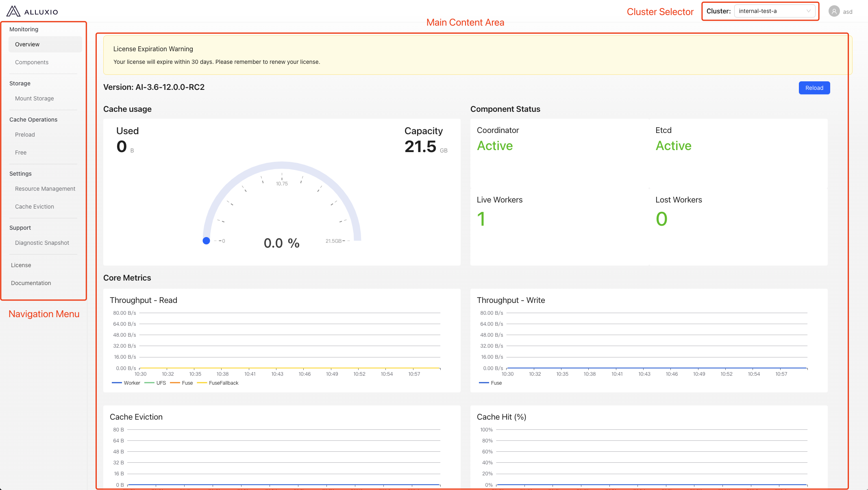868x490 pixels.
Task: Select Free under Cache Operations
Action: click(21, 152)
